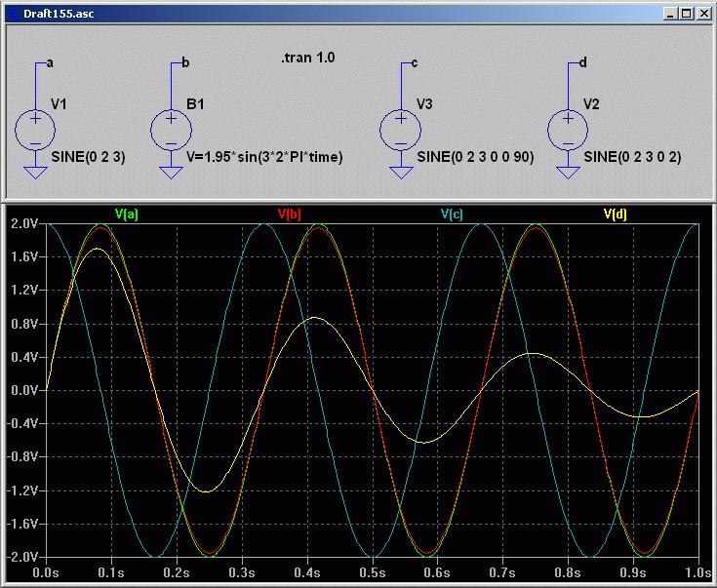Click the SINE(0 2 3 0 0 90) value
This screenshot has height=588, width=717.
coord(476,157)
